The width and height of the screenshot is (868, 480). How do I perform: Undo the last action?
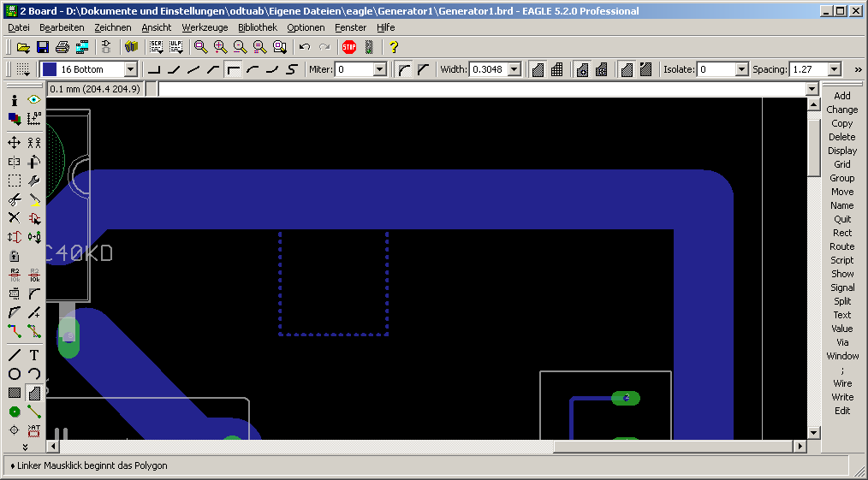tap(305, 47)
